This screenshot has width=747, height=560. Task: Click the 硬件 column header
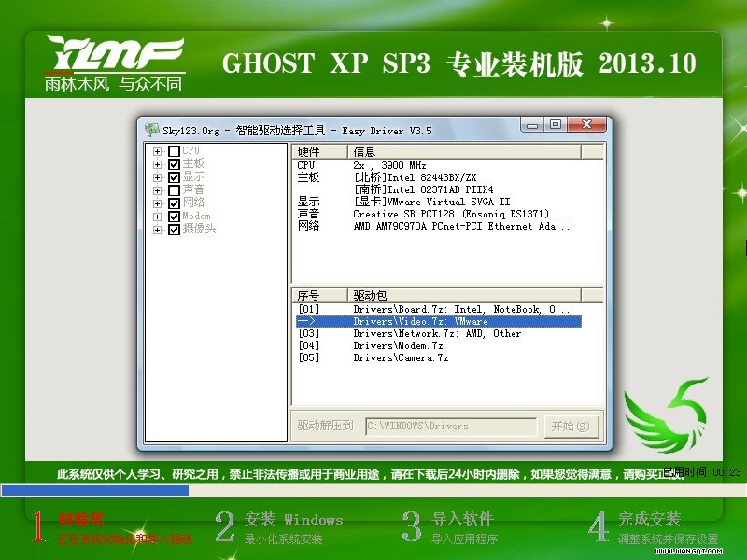319,152
